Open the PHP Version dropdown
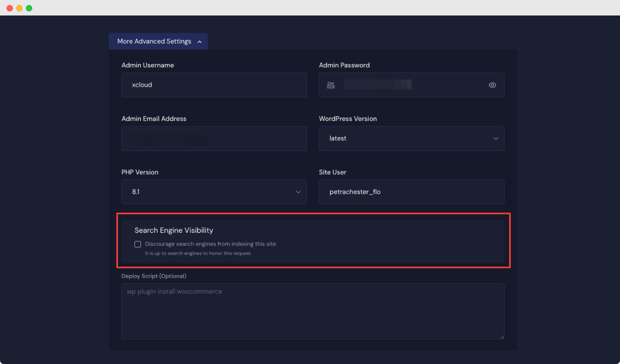 tap(214, 192)
